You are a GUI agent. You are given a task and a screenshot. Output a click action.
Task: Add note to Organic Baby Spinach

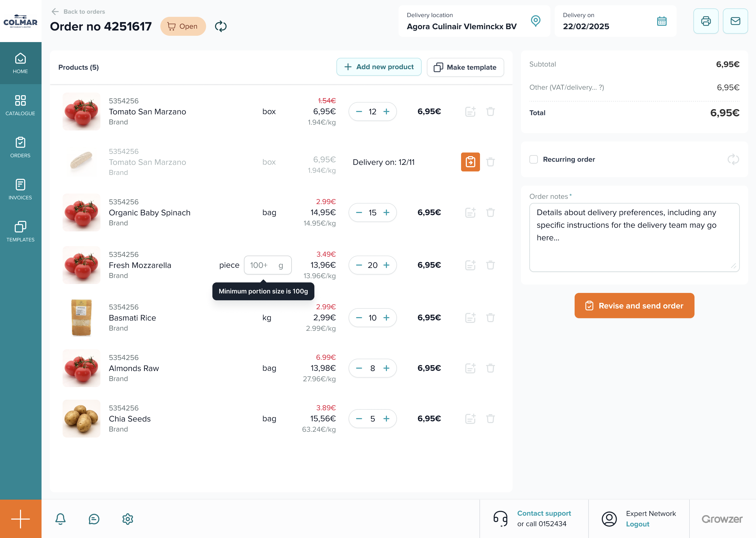tap(470, 213)
